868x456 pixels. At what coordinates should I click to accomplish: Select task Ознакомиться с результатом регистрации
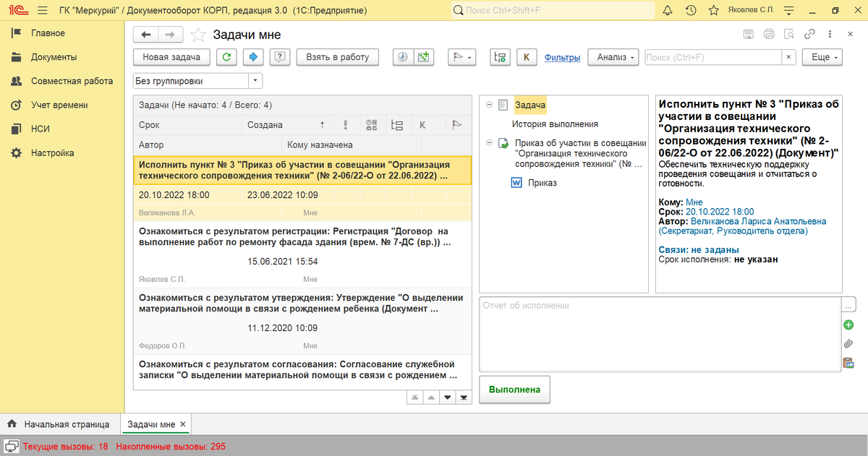click(302, 254)
